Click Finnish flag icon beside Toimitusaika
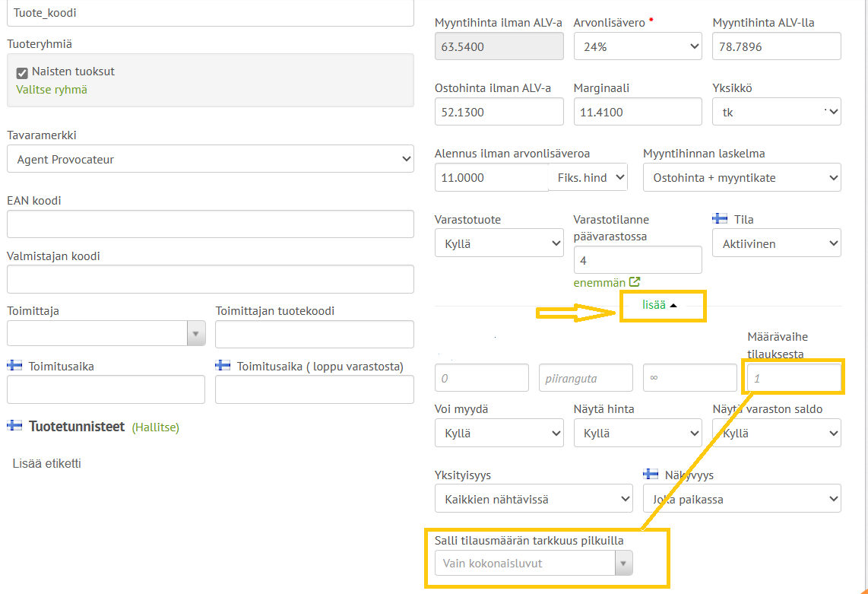868x594 pixels. pos(14,366)
